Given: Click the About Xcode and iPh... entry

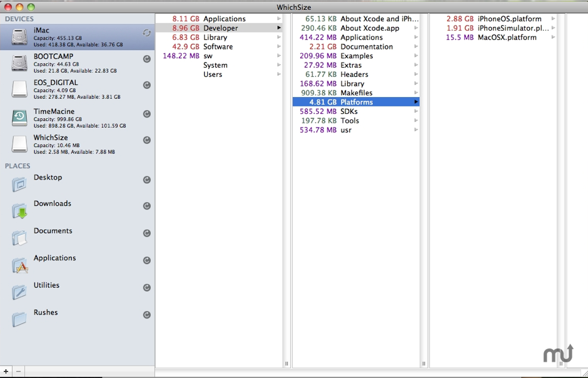Looking at the screenshot, I should 356,18.
